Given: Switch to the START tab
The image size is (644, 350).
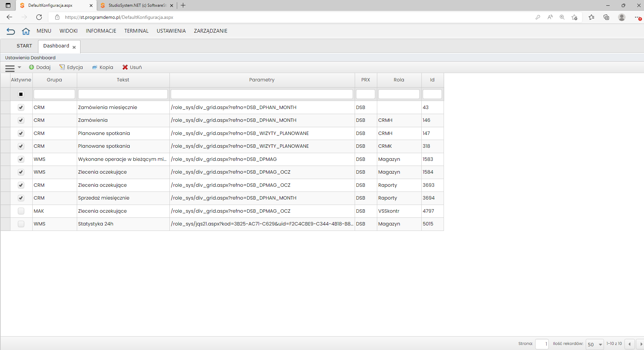Looking at the screenshot, I should coord(24,46).
